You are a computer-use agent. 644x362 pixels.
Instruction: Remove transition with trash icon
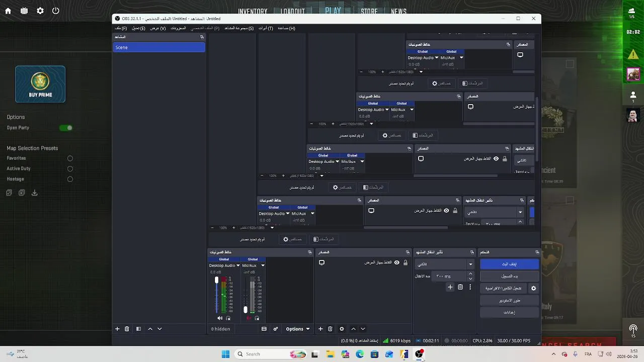click(460, 287)
